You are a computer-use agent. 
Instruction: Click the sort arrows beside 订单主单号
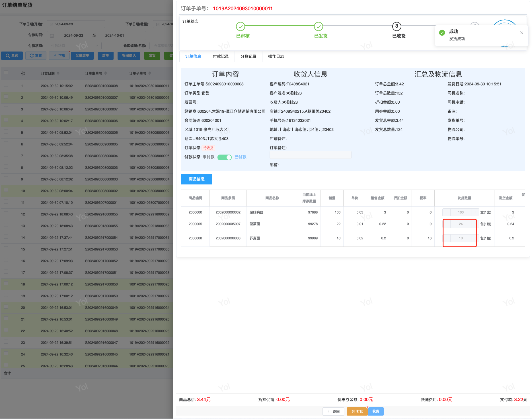(x=106, y=73)
